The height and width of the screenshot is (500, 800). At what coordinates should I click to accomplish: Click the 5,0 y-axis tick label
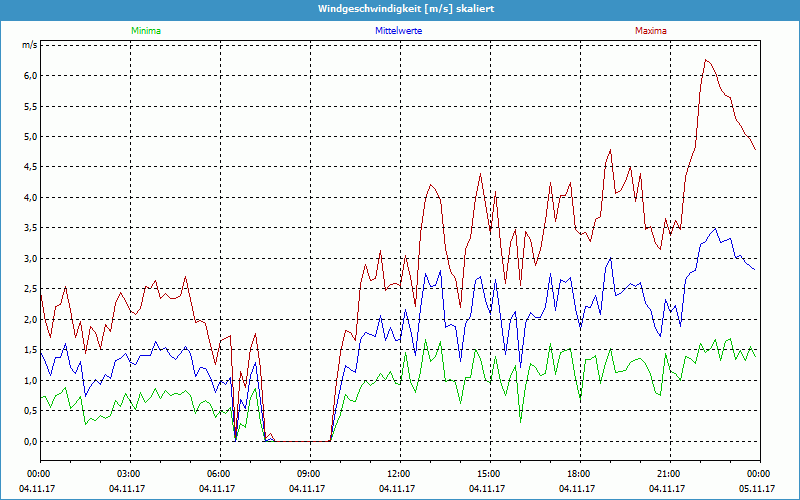coord(30,137)
